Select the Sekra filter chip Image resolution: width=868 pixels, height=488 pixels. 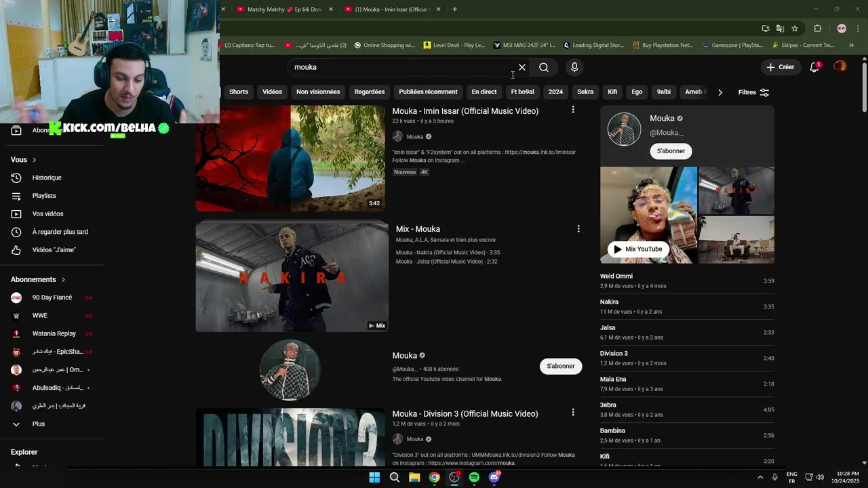585,92
